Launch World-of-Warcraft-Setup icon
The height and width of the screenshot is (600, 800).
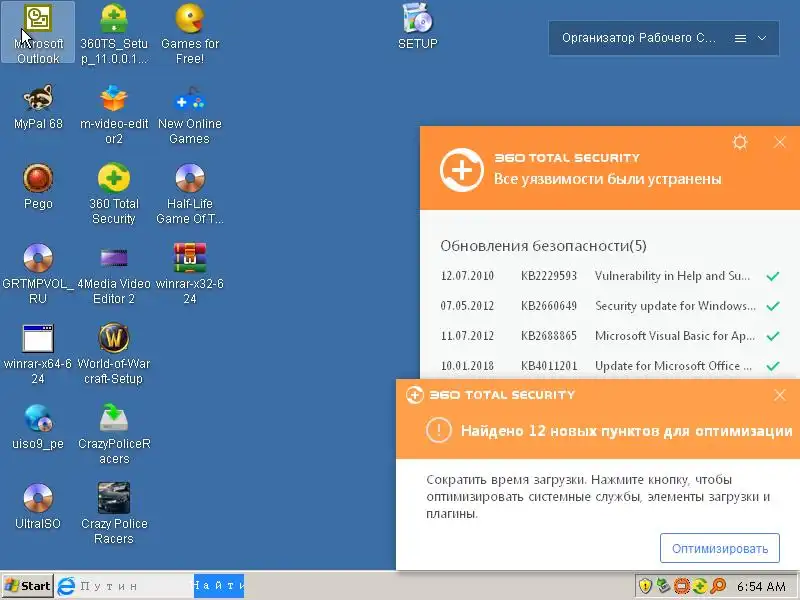click(114, 354)
